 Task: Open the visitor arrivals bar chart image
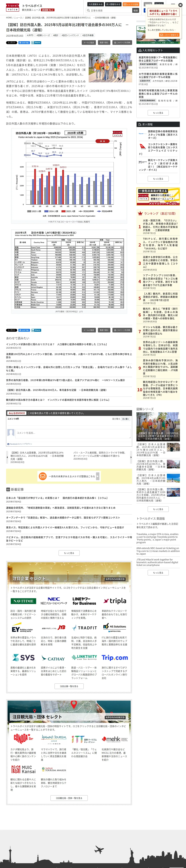point(69,174)
